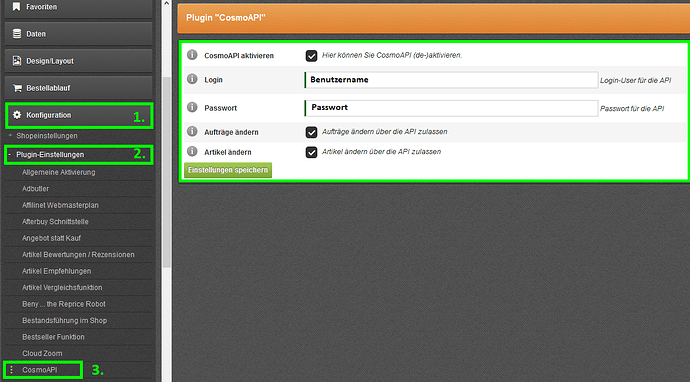Open the Bestellablauf menu
Viewport: 690px width, 382px height.
pyautogui.click(x=78, y=88)
